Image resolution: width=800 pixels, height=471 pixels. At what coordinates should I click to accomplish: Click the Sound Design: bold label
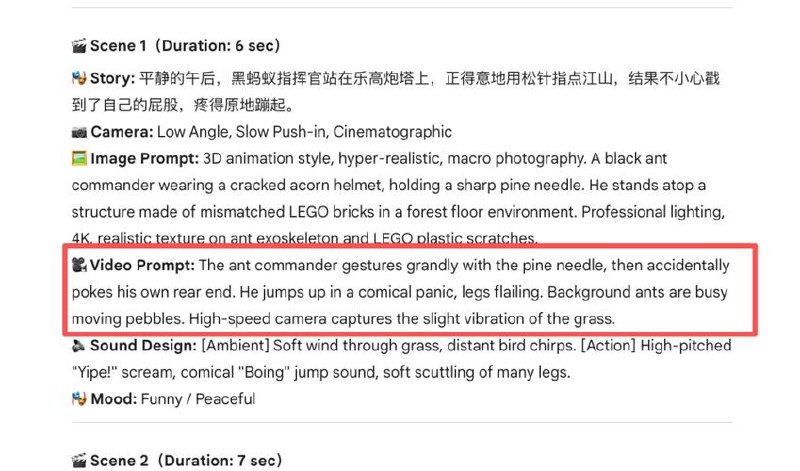[x=143, y=345]
